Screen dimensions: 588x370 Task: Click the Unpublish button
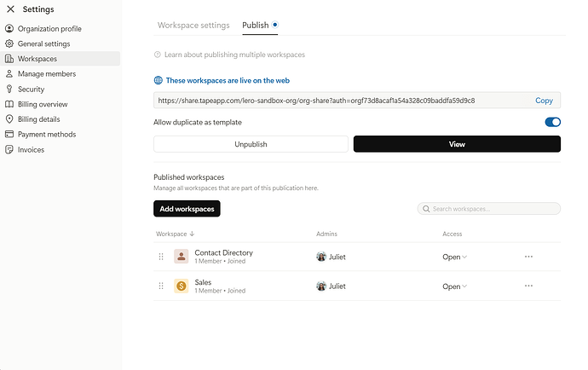(251, 144)
